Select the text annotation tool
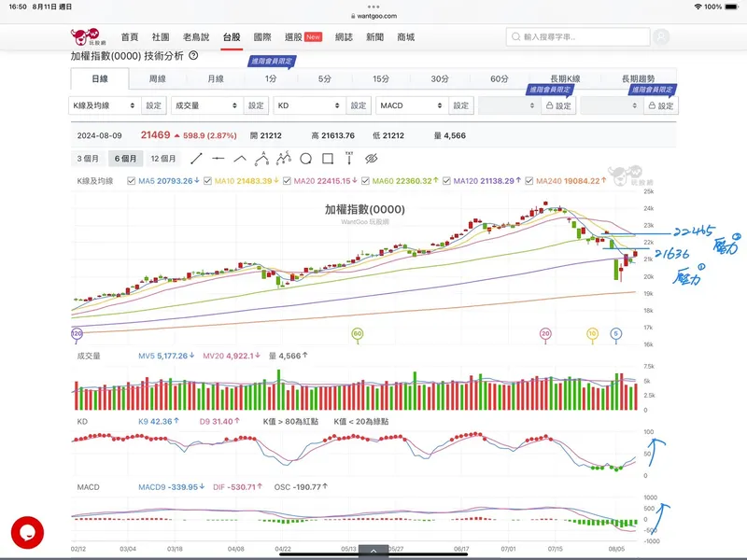The image size is (747, 560). [349, 158]
